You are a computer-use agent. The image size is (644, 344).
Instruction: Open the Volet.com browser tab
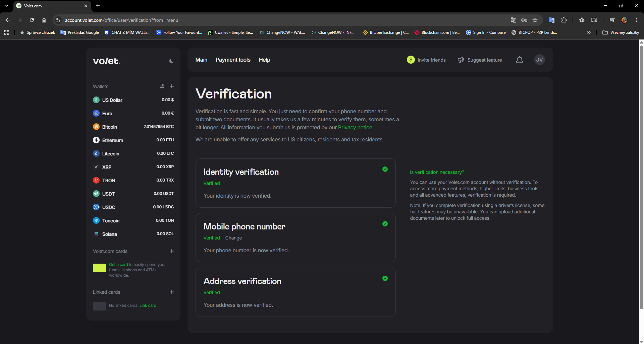(x=52, y=6)
